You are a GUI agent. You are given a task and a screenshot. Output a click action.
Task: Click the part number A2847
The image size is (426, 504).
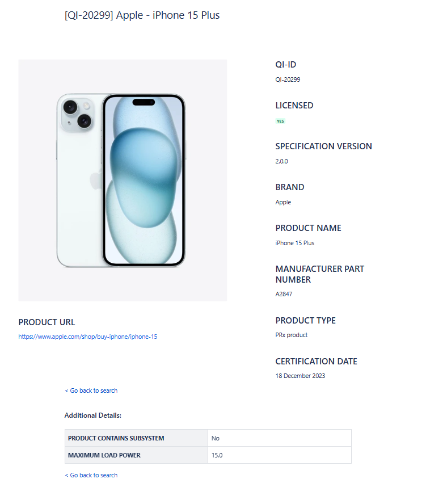pos(284,294)
